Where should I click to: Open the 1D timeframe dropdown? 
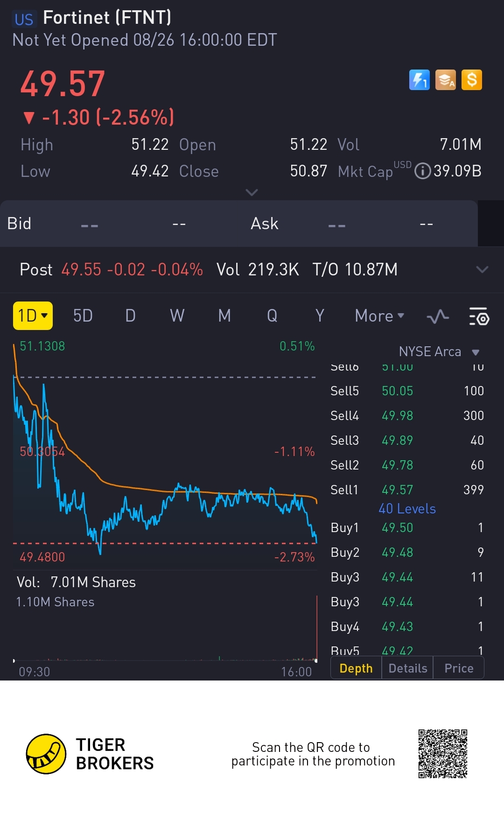coord(33,316)
